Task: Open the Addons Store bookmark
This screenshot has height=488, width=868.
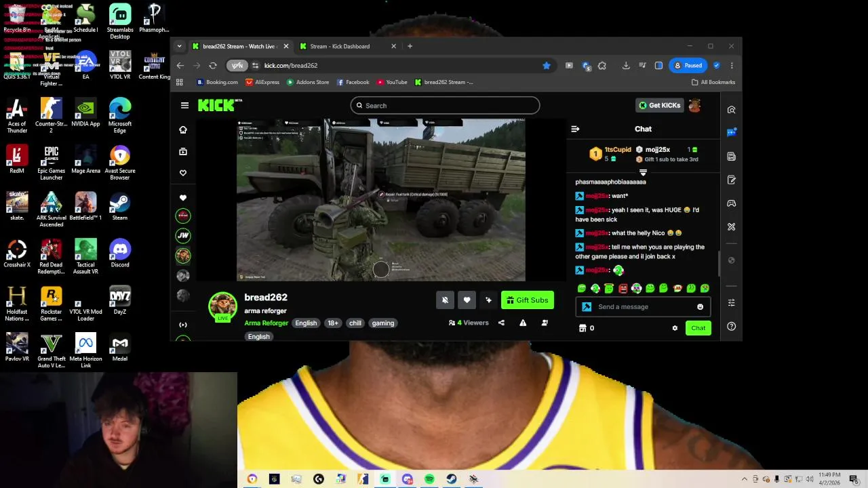Action: tap(308, 82)
